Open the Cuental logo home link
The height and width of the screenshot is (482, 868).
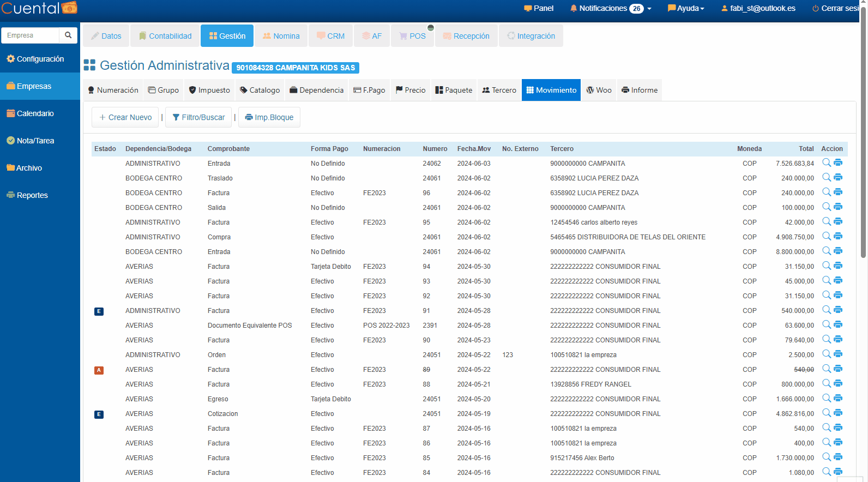click(39, 8)
